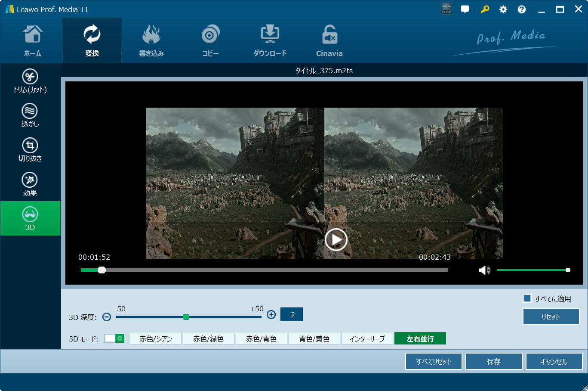Open the Effect (効果) panel
This screenshot has width=588, height=391.
[x=30, y=184]
